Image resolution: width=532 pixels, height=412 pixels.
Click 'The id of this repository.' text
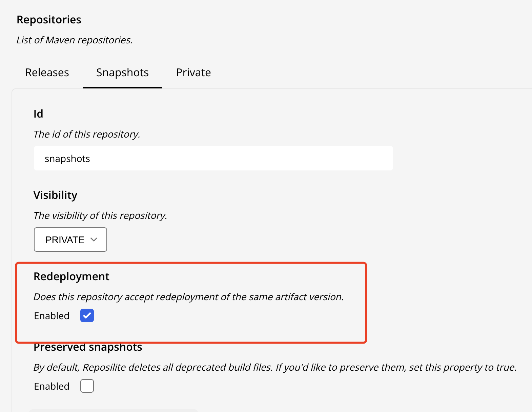(x=87, y=134)
